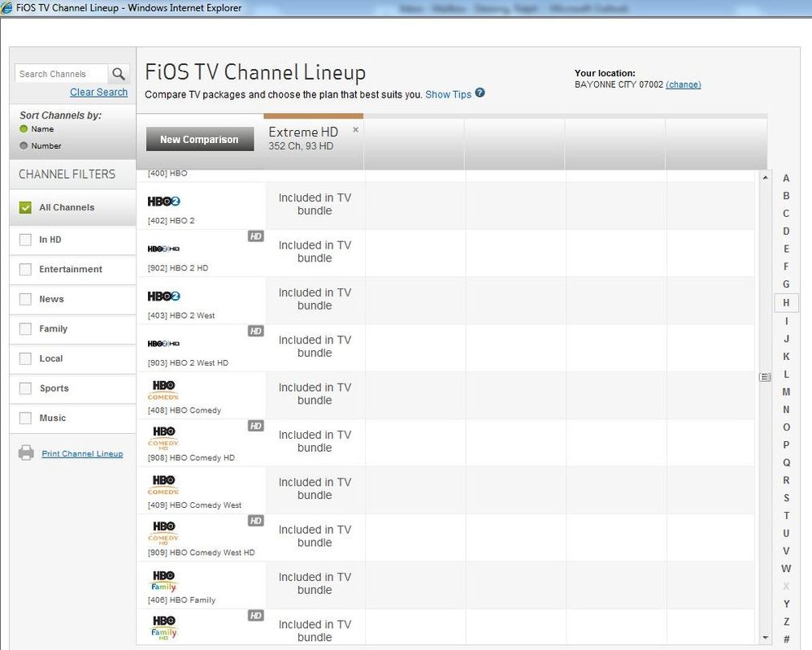Click the [403] HBO 2 West label

180,316
